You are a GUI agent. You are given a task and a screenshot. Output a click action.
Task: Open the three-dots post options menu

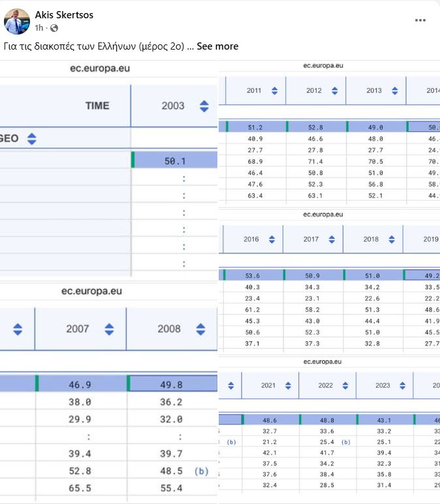[420, 20]
